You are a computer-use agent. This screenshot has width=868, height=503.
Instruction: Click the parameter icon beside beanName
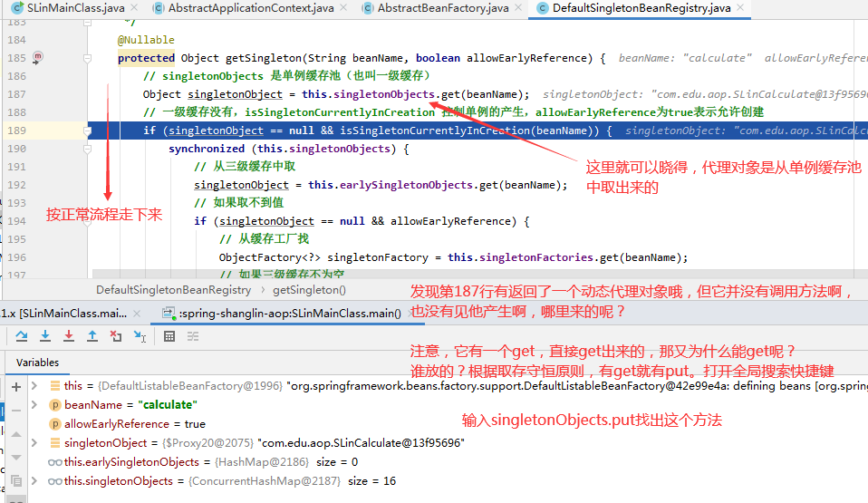tap(54, 405)
